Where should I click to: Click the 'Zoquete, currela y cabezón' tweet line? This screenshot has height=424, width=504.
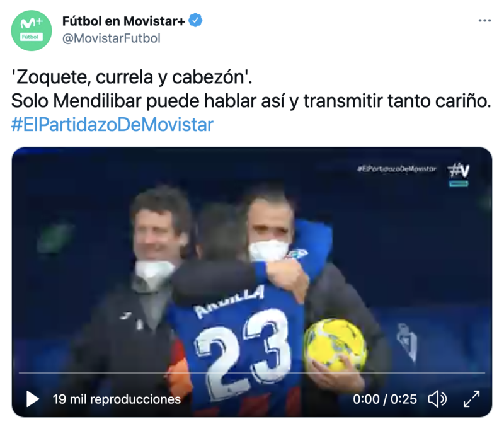pyautogui.click(x=132, y=77)
